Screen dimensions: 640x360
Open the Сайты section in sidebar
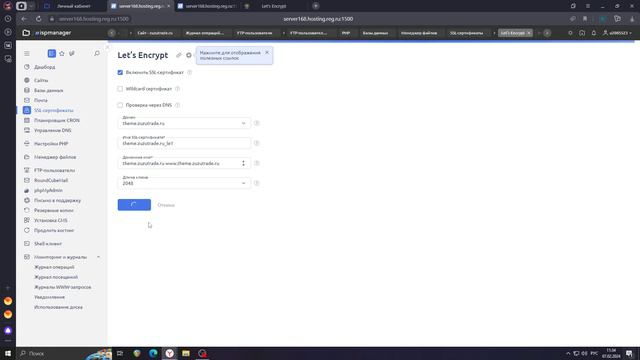pyautogui.click(x=41, y=80)
